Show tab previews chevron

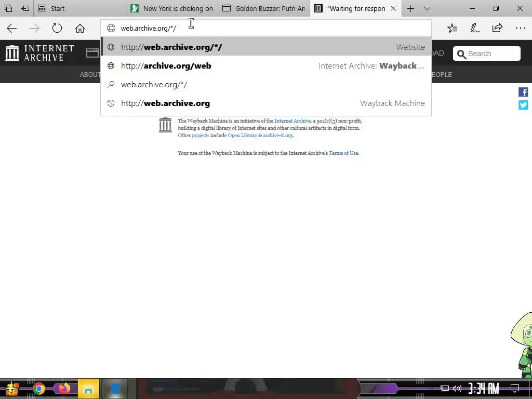(427, 8)
